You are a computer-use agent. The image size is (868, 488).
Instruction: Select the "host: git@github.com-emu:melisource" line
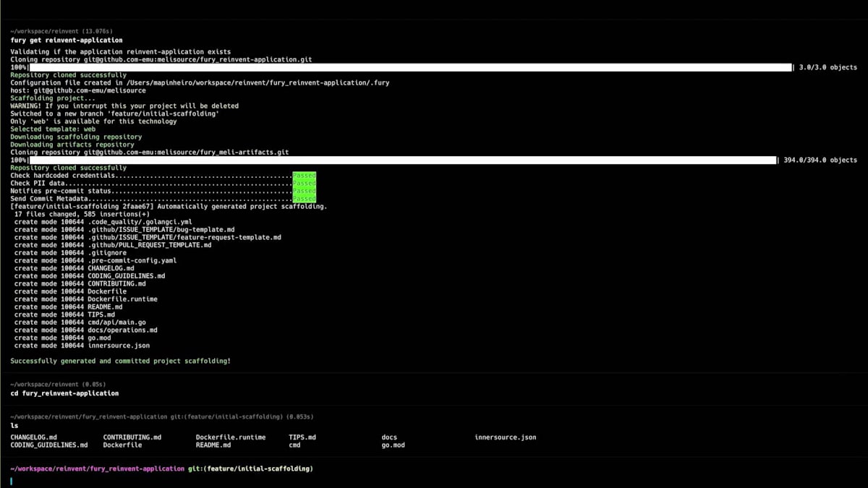tap(78, 90)
